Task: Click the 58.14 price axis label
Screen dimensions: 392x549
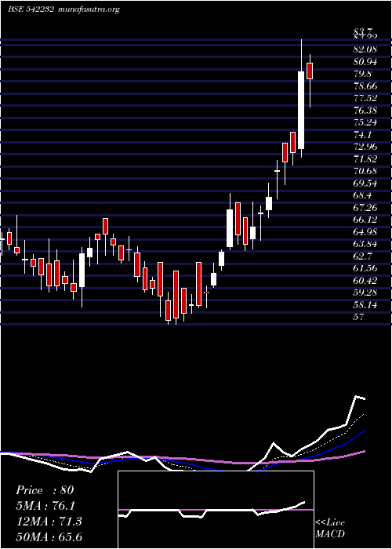Action: click(x=365, y=304)
